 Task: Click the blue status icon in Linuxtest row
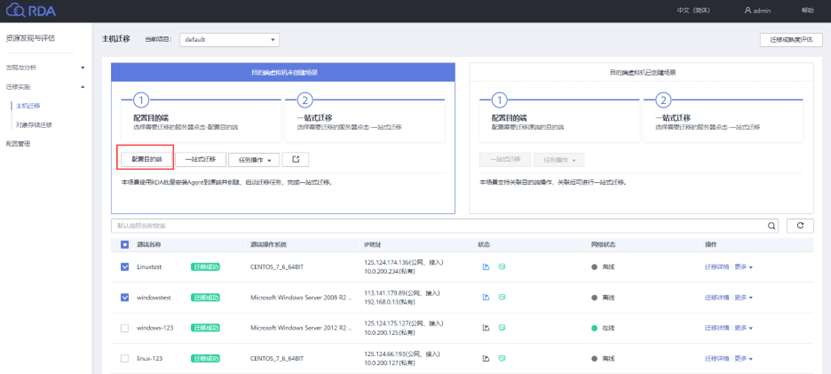pyautogui.click(x=485, y=267)
